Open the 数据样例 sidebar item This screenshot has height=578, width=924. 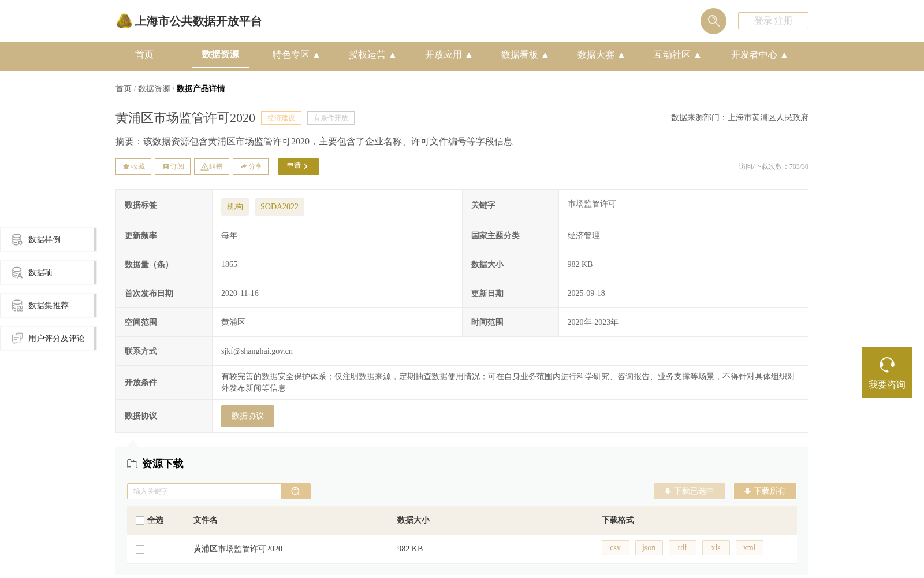(x=48, y=239)
